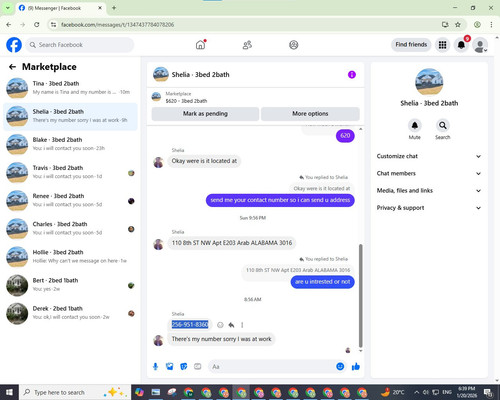Open Windows Start menu
The width and height of the screenshot is (500, 400).
click(9, 392)
